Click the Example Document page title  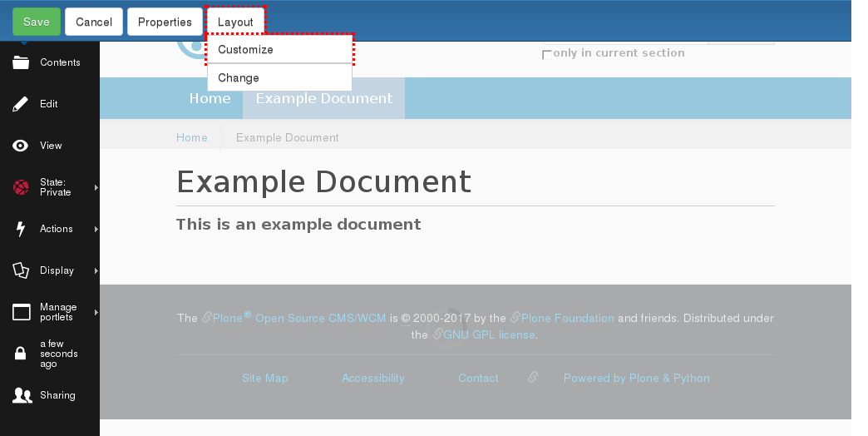tap(324, 181)
